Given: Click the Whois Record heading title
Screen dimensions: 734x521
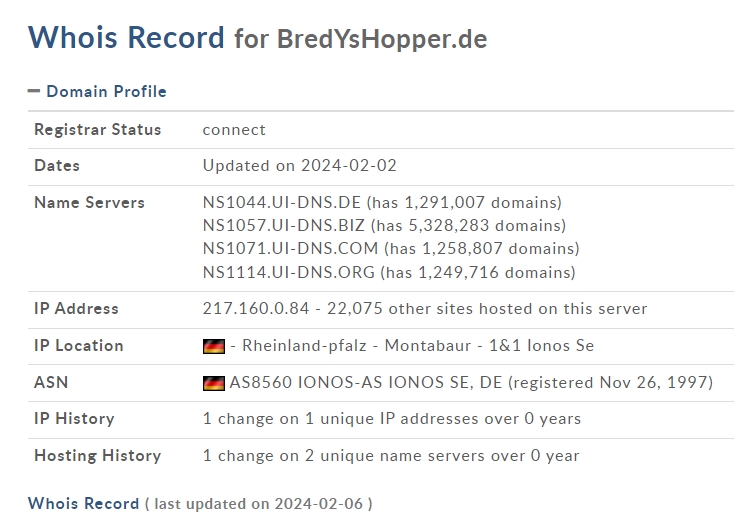Looking at the screenshot, I should (126, 37).
